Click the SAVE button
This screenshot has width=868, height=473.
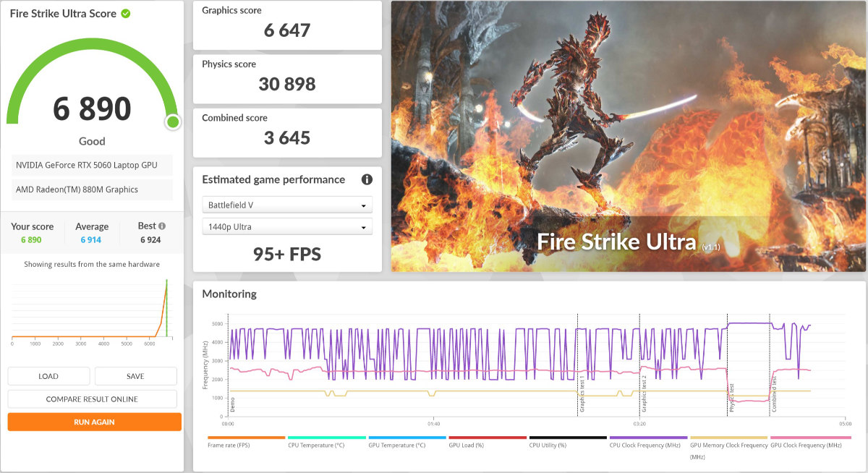point(135,376)
